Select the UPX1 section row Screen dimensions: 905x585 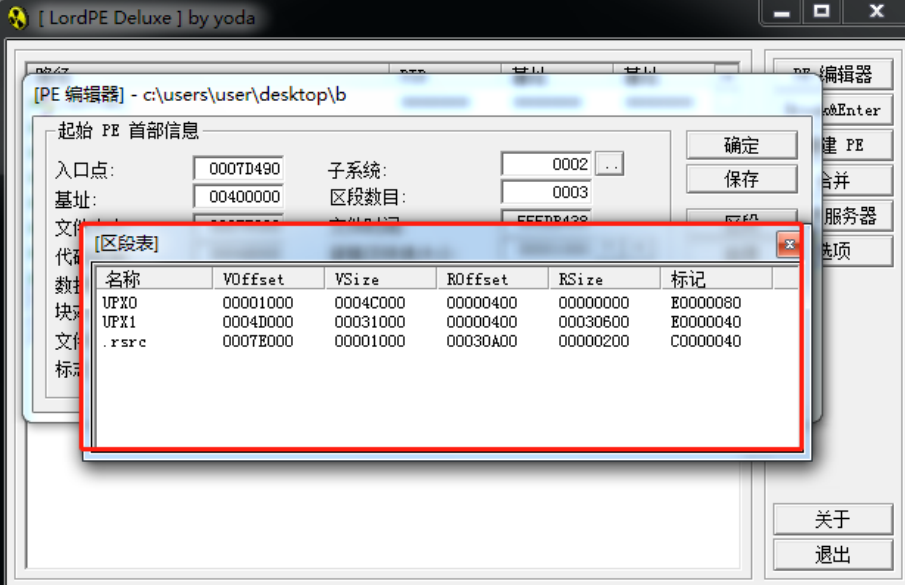click(446, 321)
